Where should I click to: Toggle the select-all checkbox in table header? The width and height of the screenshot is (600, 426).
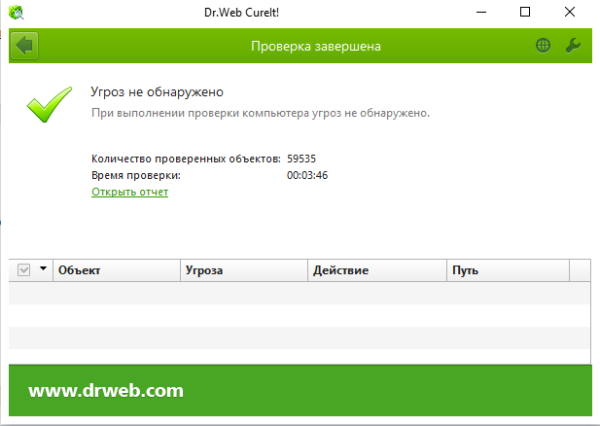[x=24, y=270]
